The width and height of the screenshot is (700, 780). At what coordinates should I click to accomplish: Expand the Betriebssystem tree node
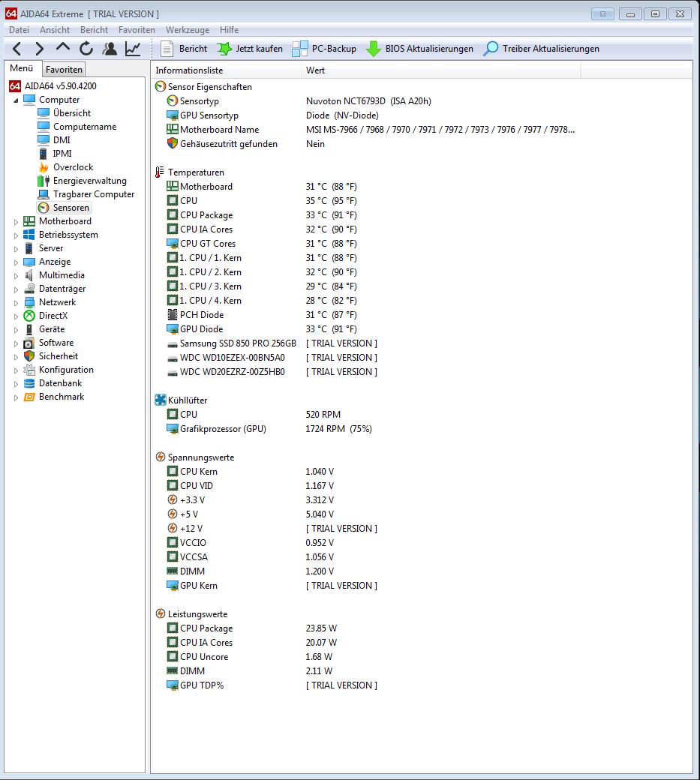(16, 235)
